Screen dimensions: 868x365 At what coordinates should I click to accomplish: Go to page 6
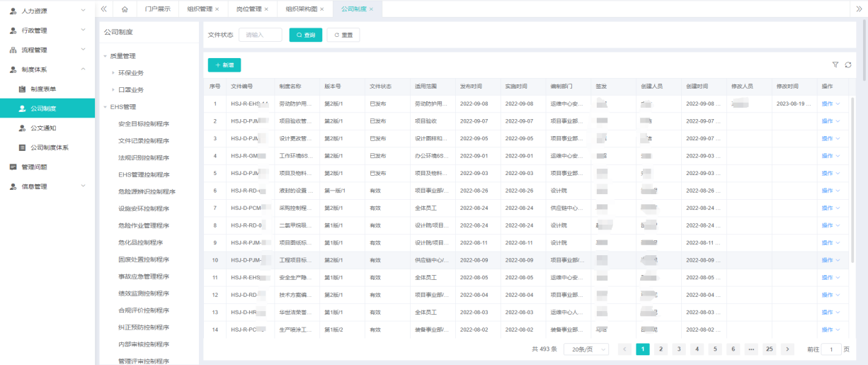733,349
